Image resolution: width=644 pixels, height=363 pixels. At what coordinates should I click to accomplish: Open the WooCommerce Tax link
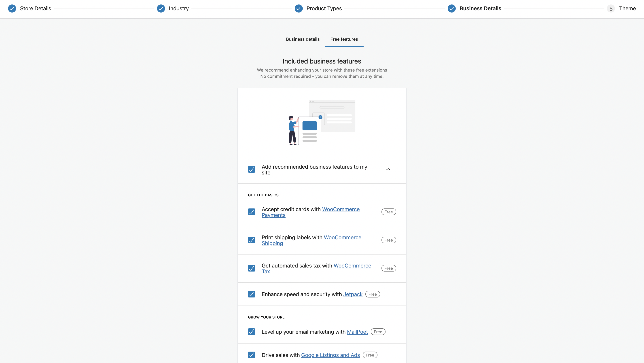point(352,266)
